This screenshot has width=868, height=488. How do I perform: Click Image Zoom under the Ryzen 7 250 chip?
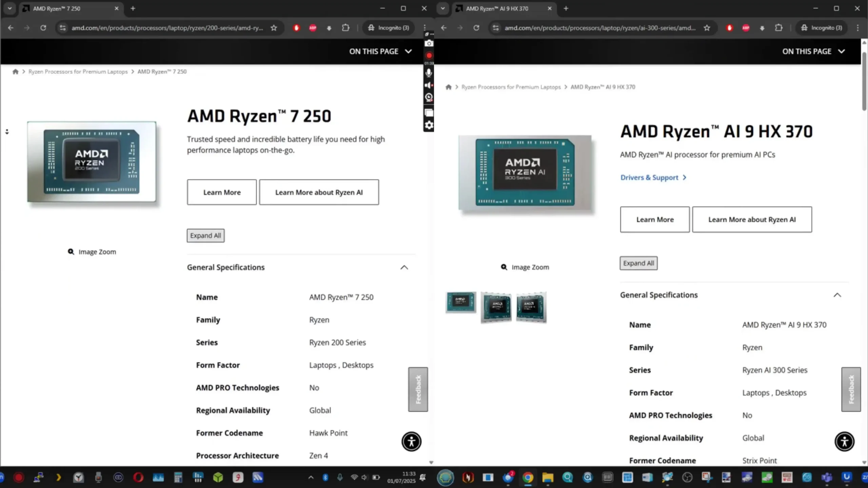tap(92, 252)
